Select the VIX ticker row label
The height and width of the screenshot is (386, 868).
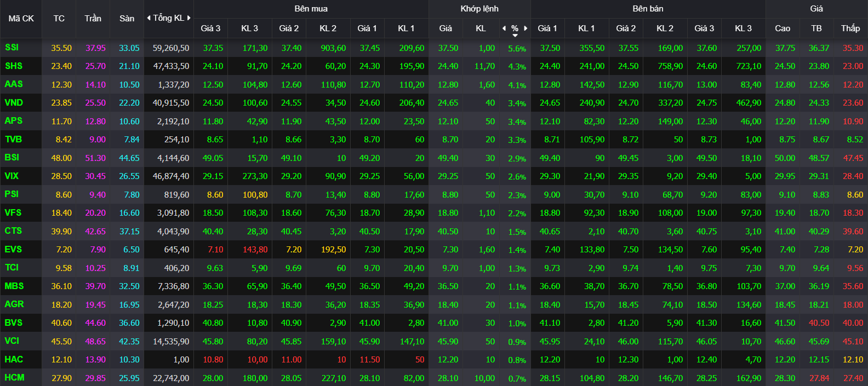pos(12,176)
